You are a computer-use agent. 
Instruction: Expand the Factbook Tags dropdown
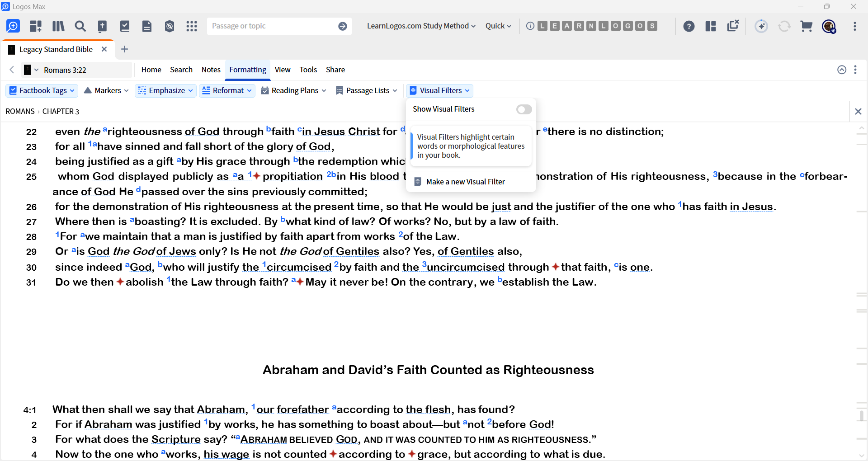(x=72, y=90)
